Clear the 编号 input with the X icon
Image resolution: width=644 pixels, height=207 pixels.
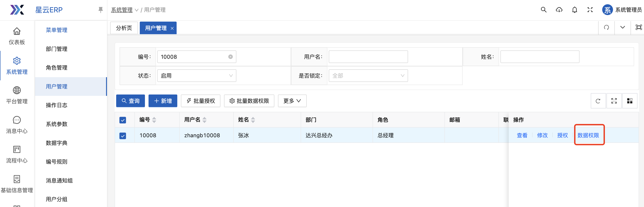pyautogui.click(x=230, y=57)
